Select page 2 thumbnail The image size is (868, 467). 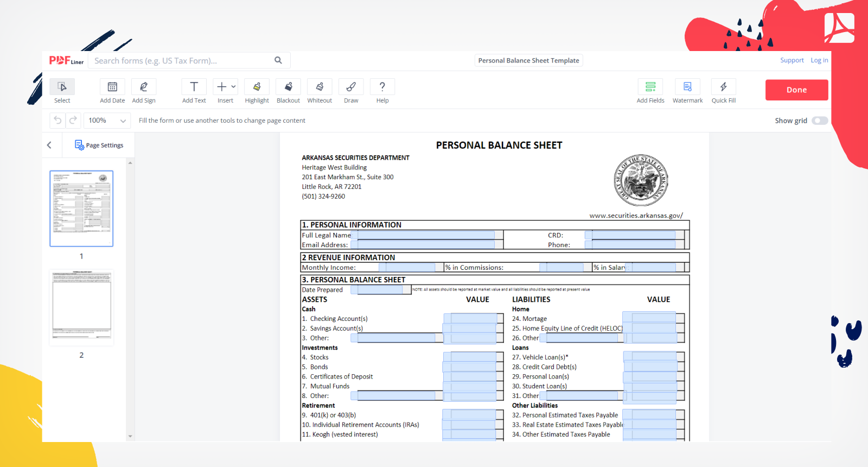tap(81, 307)
